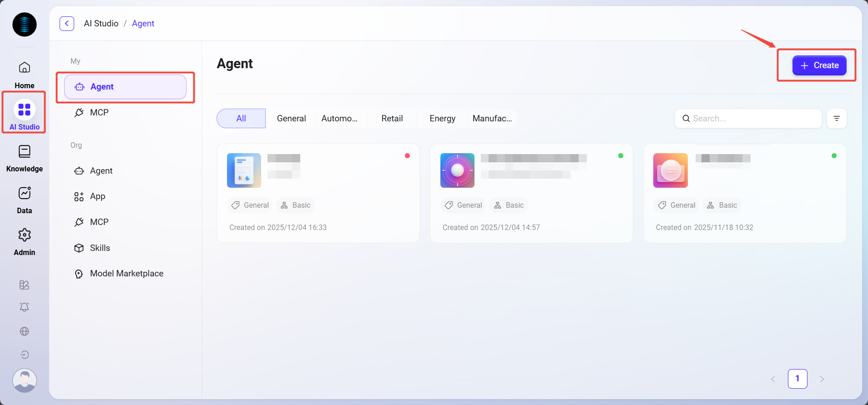Image resolution: width=868 pixels, height=405 pixels.
Task: Click AI Studio breadcrumb link
Action: [x=101, y=24]
